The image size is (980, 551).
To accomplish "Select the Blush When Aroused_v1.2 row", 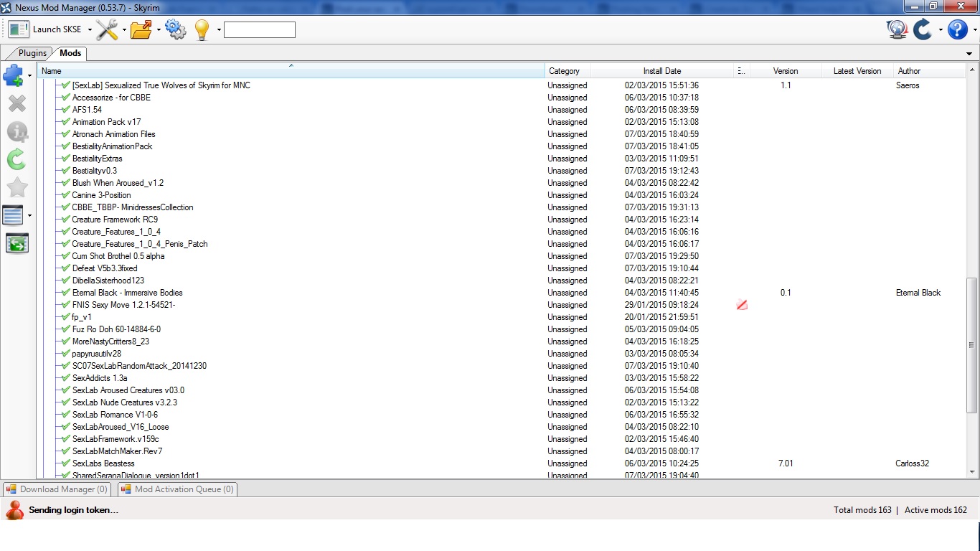I will tap(502, 183).
